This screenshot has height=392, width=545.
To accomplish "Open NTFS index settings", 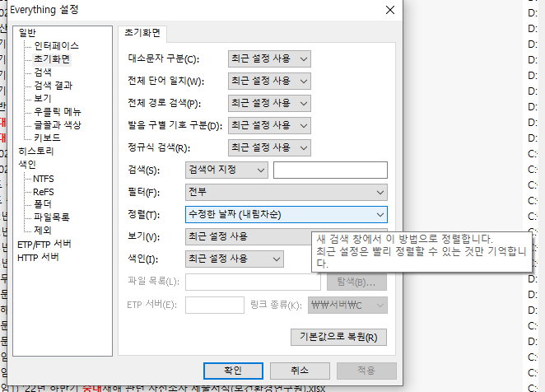I will point(44,179).
